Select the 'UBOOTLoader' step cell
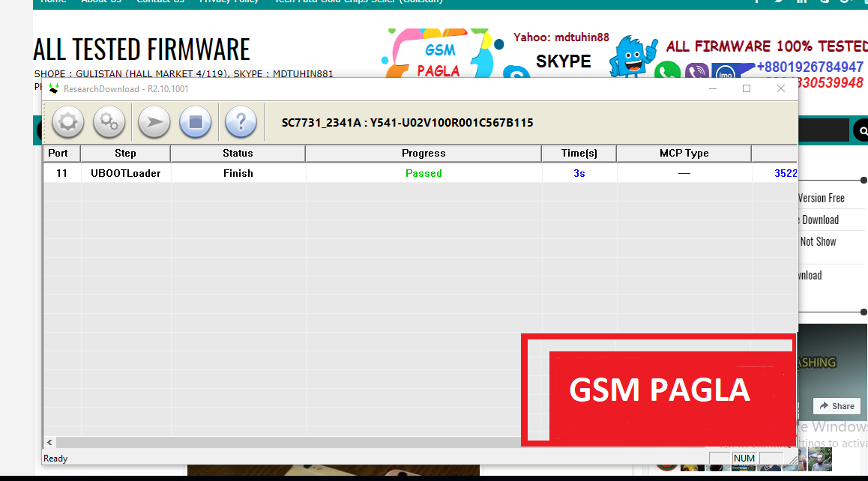The image size is (868, 481). tap(126, 173)
